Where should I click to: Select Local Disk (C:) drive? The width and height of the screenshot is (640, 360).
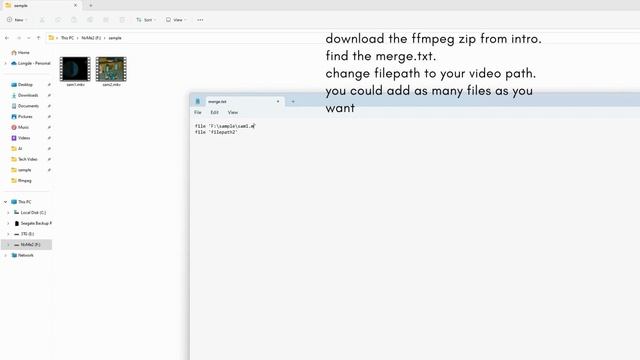pyautogui.click(x=30, y=212)
